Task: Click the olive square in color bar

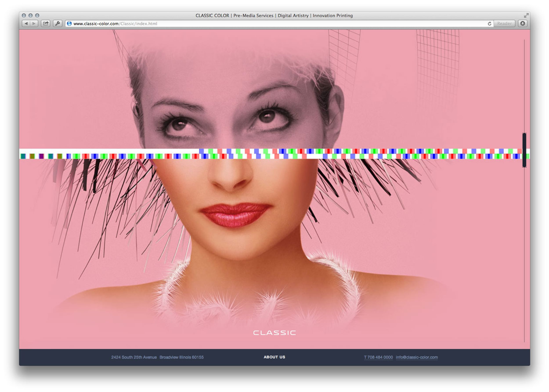Action: tap(32, 156)
